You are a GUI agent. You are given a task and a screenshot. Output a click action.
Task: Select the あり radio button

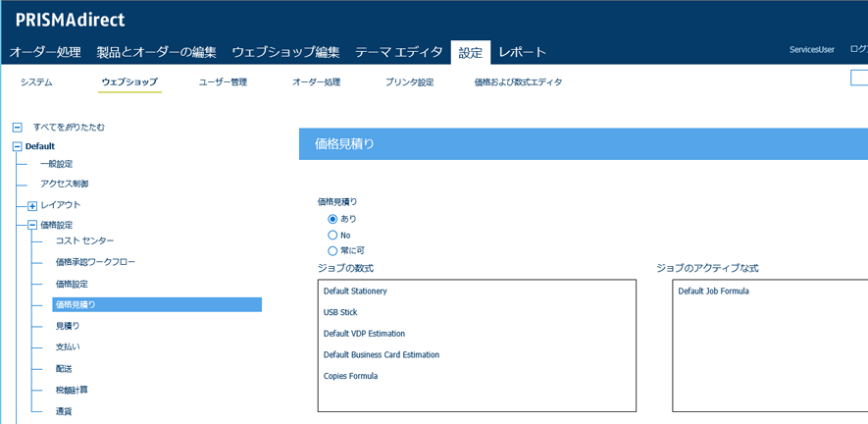(x=332, y=219)
